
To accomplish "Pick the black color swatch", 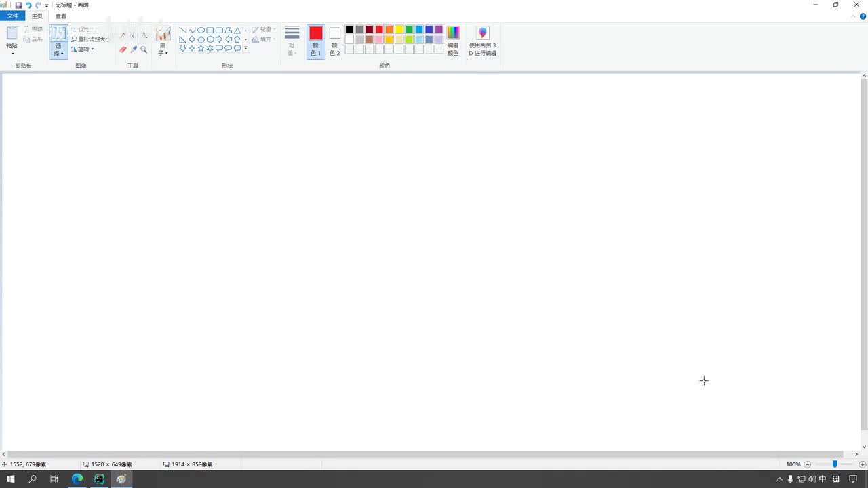I will click(x=349, y=29).
